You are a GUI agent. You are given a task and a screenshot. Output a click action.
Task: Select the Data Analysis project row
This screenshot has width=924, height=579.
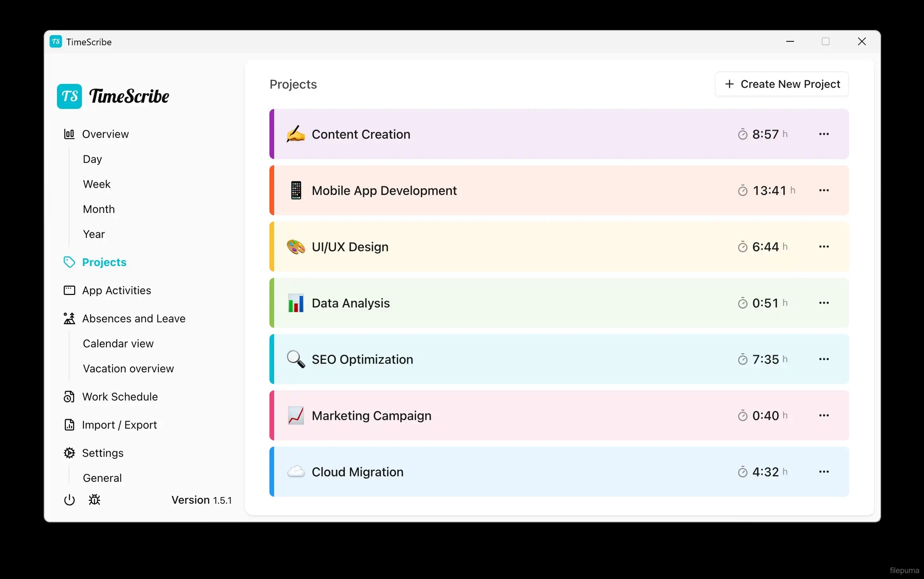(507, 303)
